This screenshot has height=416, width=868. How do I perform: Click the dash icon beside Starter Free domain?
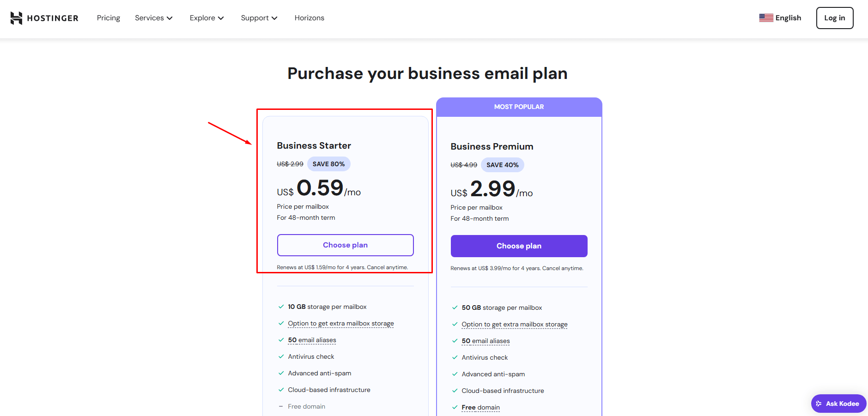281,406
